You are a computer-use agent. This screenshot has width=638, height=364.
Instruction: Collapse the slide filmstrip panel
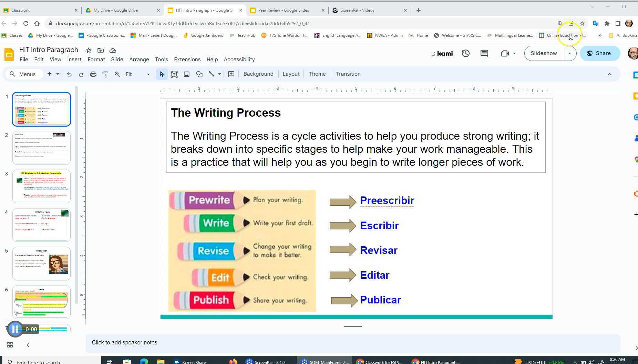(28, 344)
